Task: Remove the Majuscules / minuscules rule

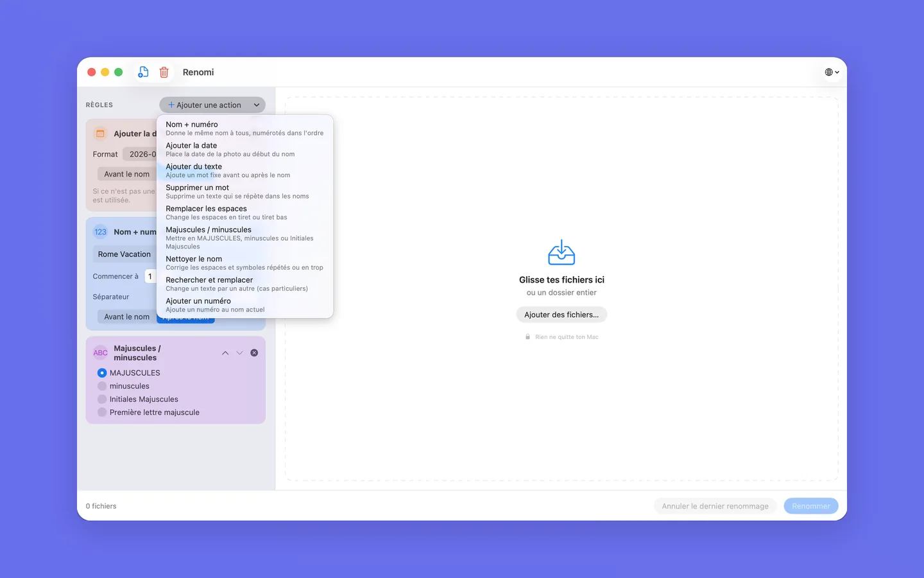Action: (254, 353)
